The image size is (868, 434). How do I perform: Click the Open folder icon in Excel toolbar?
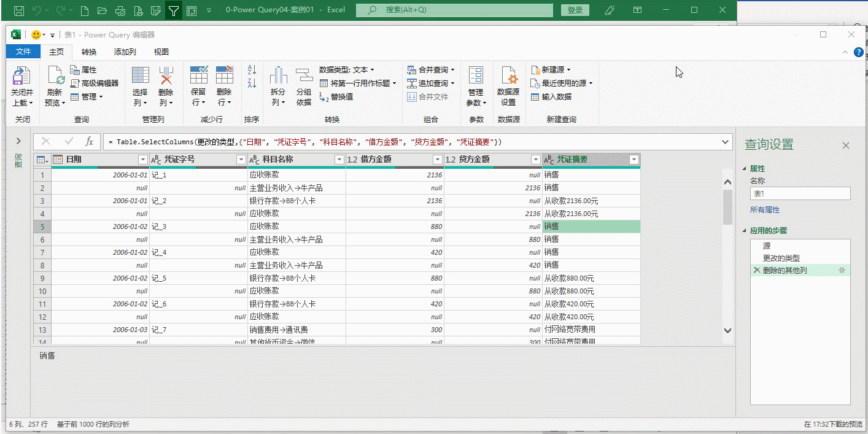coord(103,10)
